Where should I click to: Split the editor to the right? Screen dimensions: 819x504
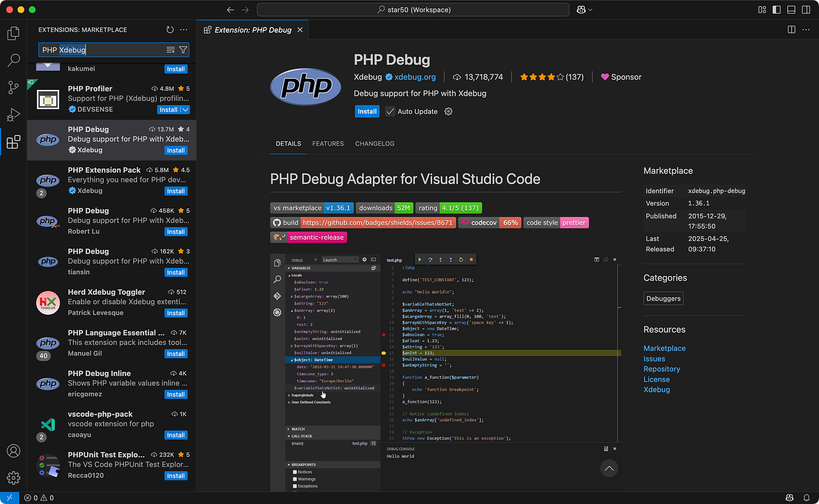(791, 29)
